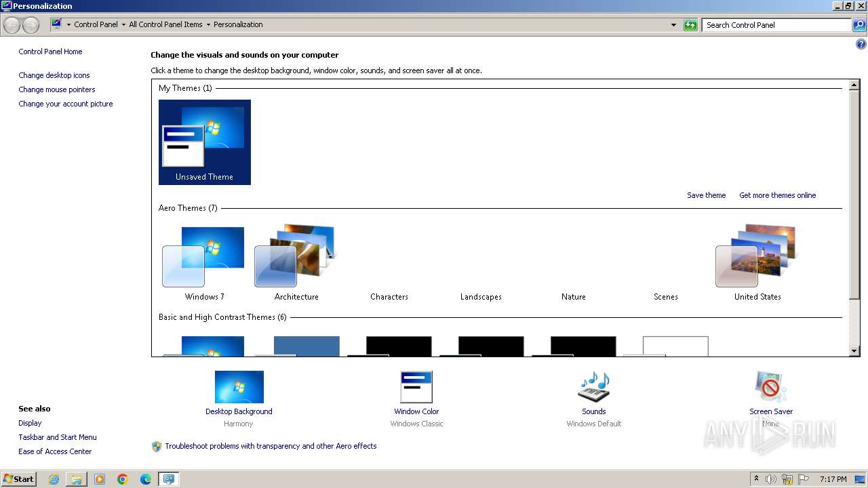Launch Google Chrome from the taskbar
The image size is (868, 488).
(123, 479)
